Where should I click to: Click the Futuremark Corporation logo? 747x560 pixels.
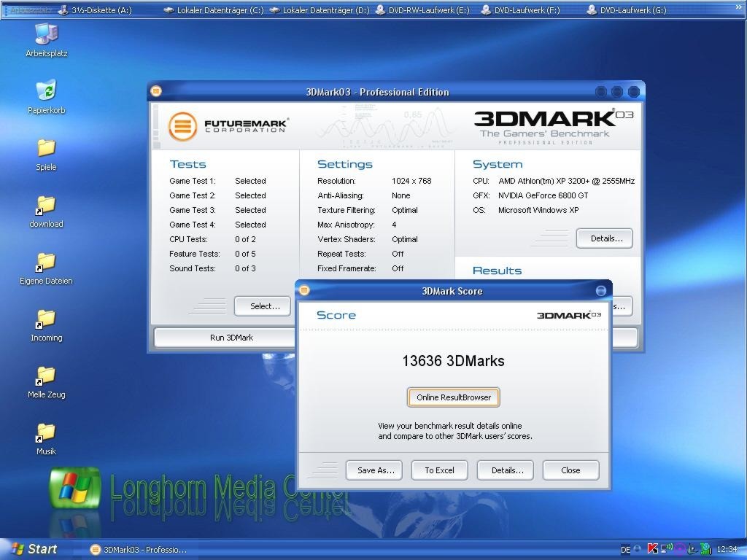[x=228, y=126]
